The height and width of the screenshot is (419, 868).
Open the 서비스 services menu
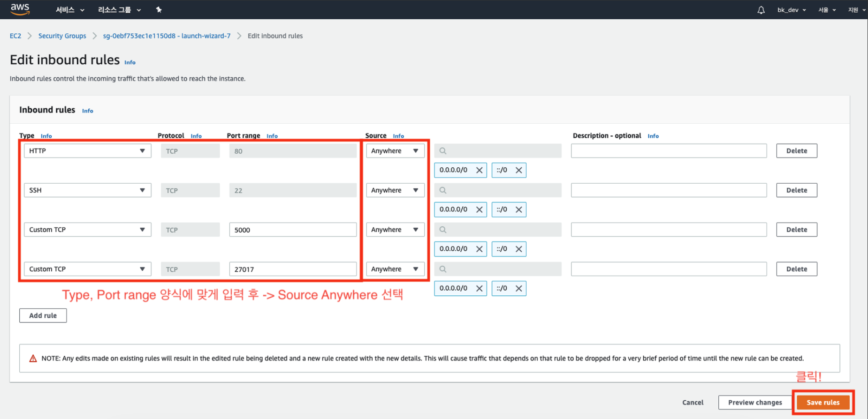pyautogui.click(x=70, y=10)
